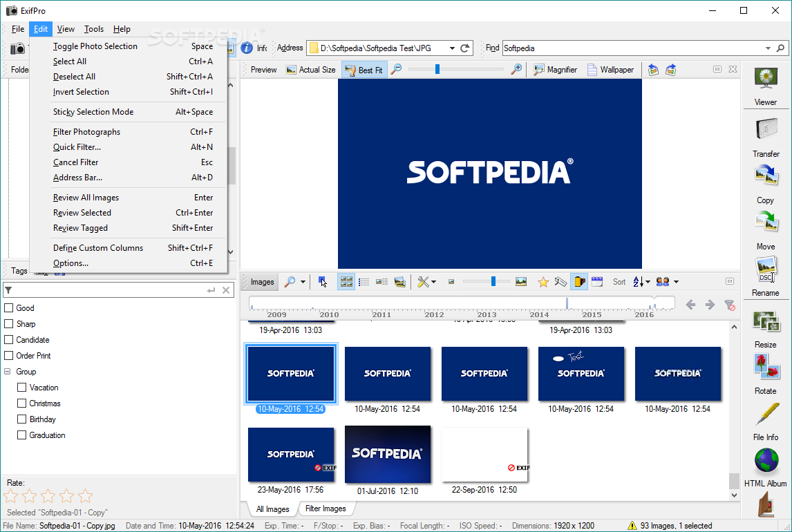Click the star rating icon in the images toolbar
This screenshot has height=532, width=792.
pyautogui.click(x=543, y=282)
